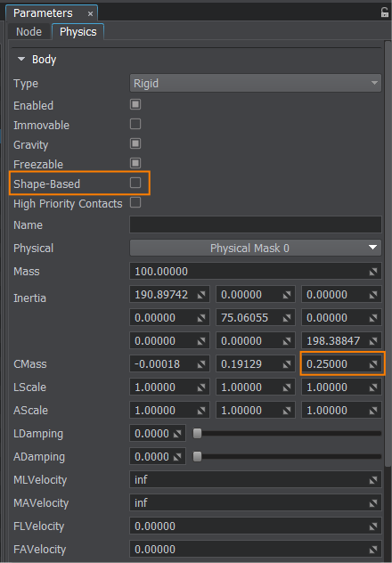This screenshot has width=392, height=563.
Task: Enable the Shape-Based checkbox
Action: tap(135, 183)
